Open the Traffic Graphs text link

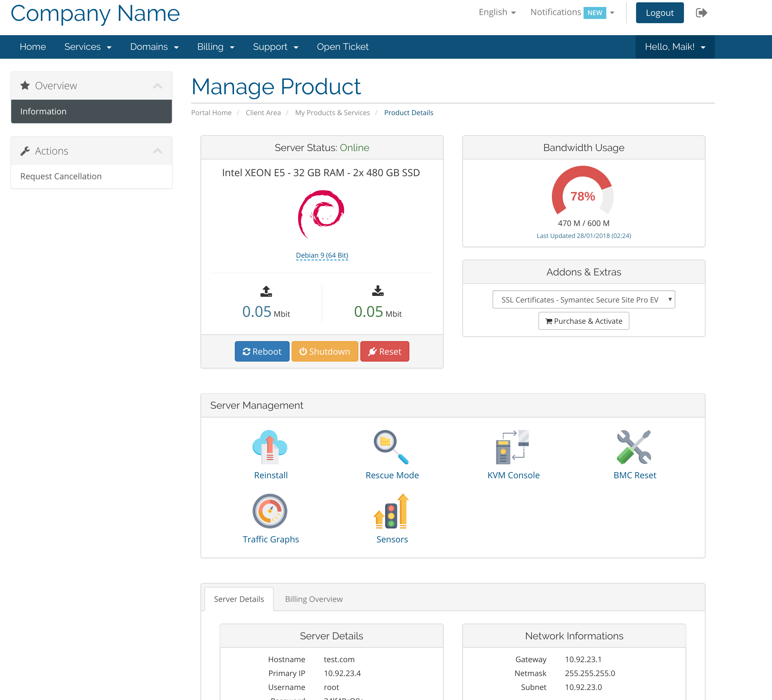click(x=271, y=539)
